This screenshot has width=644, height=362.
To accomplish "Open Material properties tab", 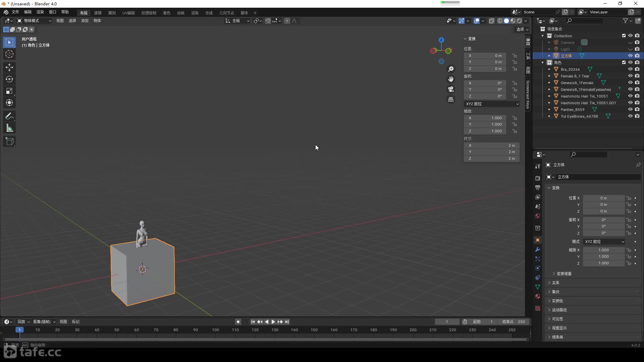I will 538,296.
